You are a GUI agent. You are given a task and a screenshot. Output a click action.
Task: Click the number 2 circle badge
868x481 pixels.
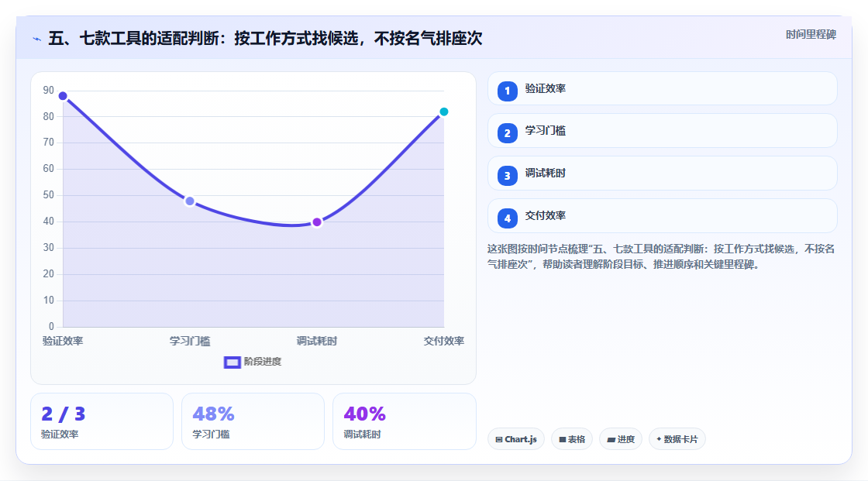pos(507,133)
